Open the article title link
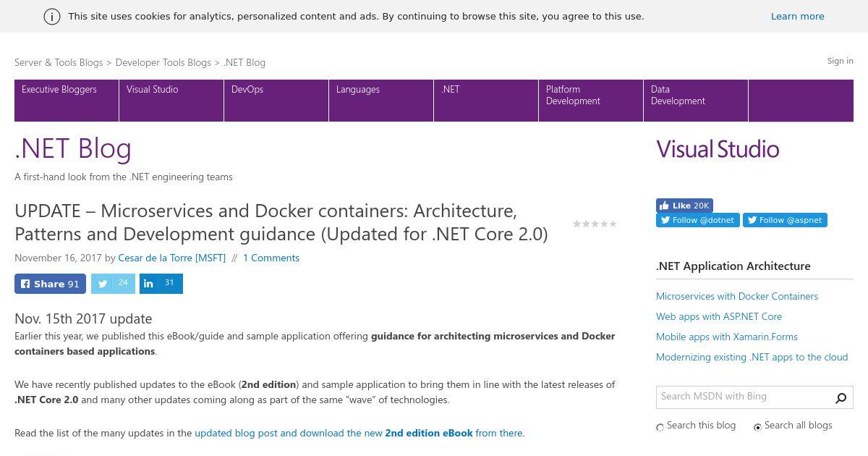Image resolution: width=868 pixels, height=456 pixels. coord(281,222)
